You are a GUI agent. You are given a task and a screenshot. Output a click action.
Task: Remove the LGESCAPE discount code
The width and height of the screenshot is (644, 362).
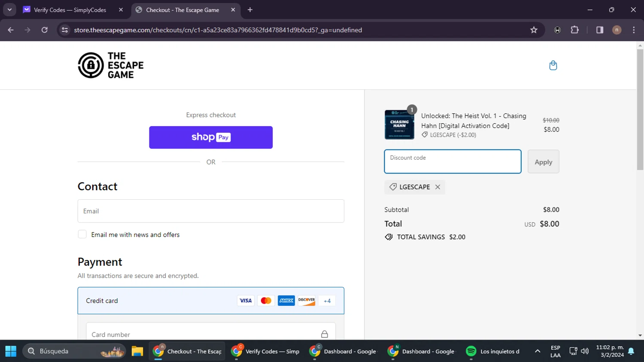pyautogui.click(x=437, y=187)
